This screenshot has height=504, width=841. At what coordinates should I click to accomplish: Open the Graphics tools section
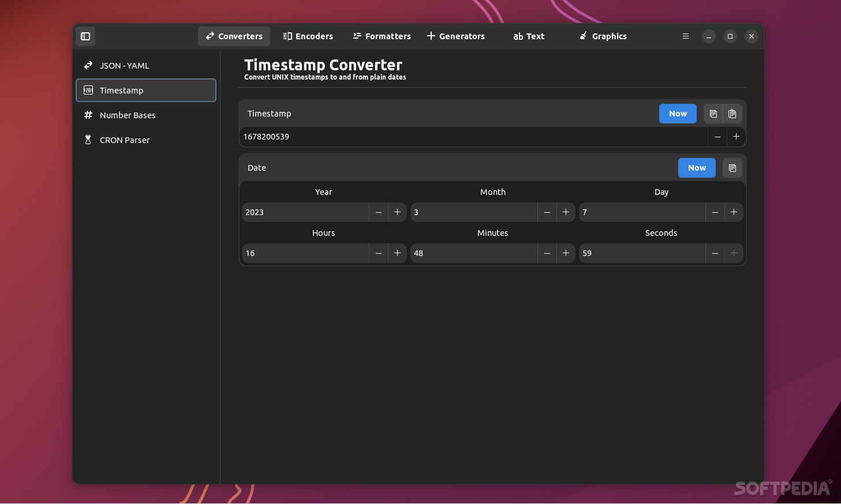(x=602, y=36)
